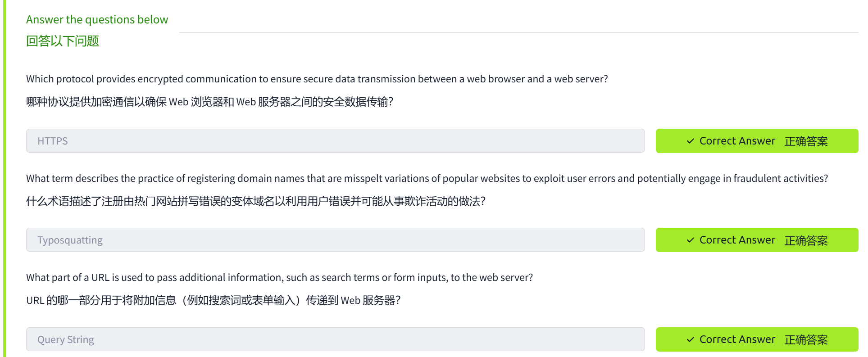Click the English encrypted communication protocol question
This screenshot has width=868, height=357.
coord(317,79)
